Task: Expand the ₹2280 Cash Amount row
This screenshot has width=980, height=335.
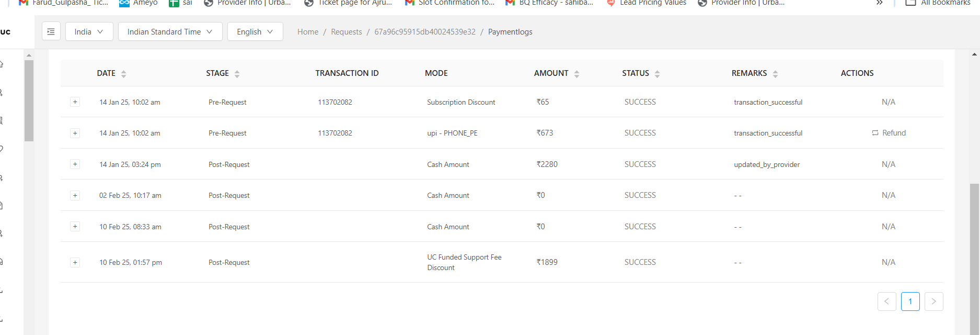Action: click(x=75, y=164)
